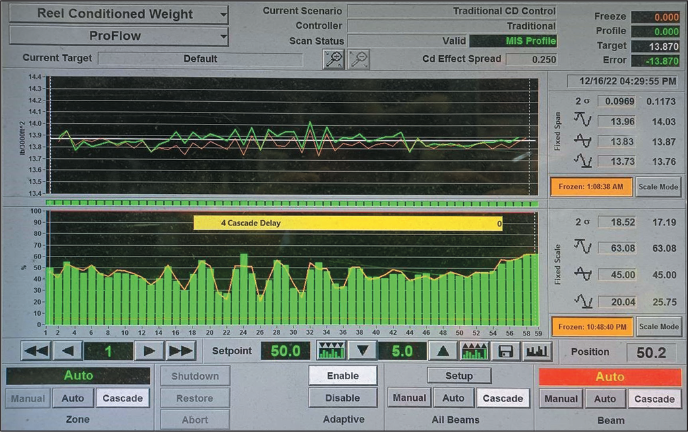Click the Shutdown button
688x432 pixels.
[x=195, y=376]
